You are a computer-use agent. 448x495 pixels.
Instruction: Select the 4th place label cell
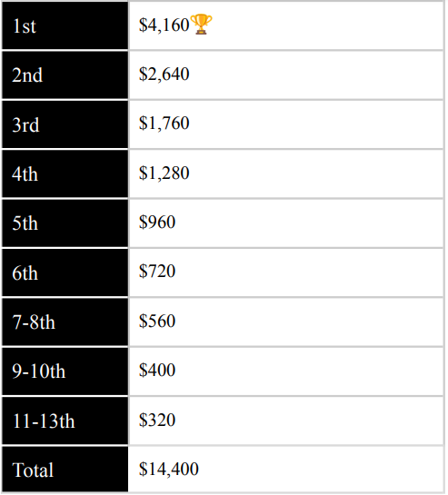pos(65,174)
